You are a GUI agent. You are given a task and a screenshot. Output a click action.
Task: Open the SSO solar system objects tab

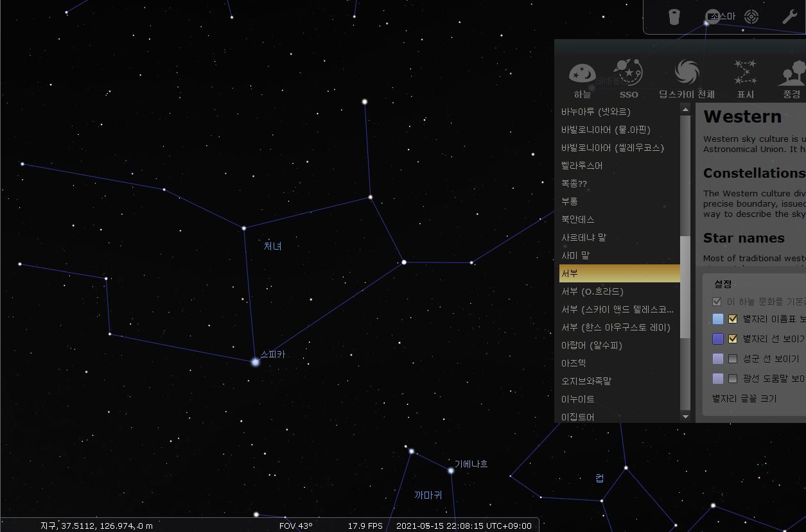629,80
